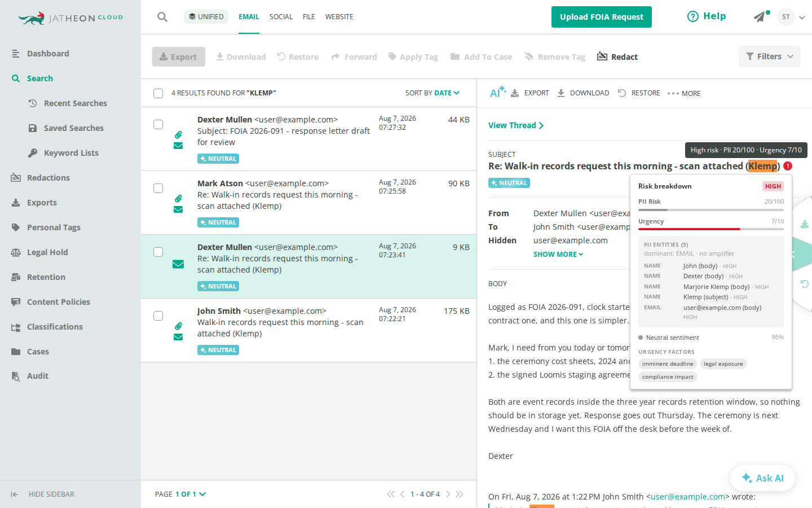
Task: Toggle the UNIFIED view chip
Action: click(206, 16)
